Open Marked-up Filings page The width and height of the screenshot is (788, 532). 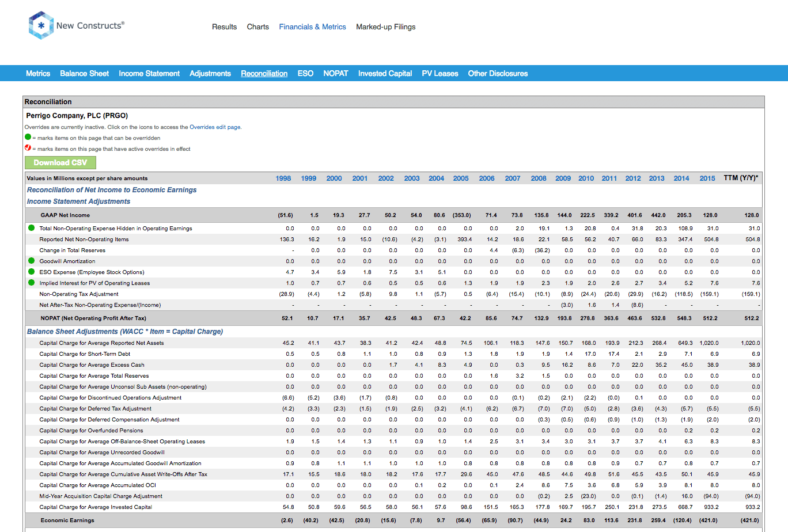386,26
